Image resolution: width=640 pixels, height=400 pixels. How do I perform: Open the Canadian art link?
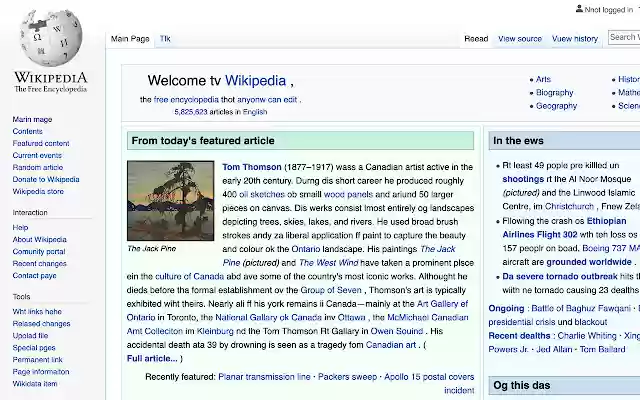coord(391,345)
